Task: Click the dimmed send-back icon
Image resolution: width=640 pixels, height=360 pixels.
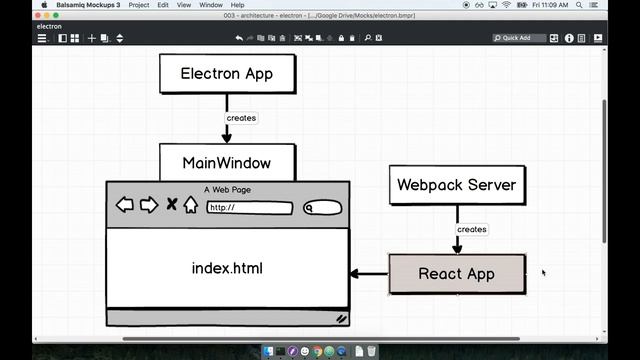Action: pos(330,38)
